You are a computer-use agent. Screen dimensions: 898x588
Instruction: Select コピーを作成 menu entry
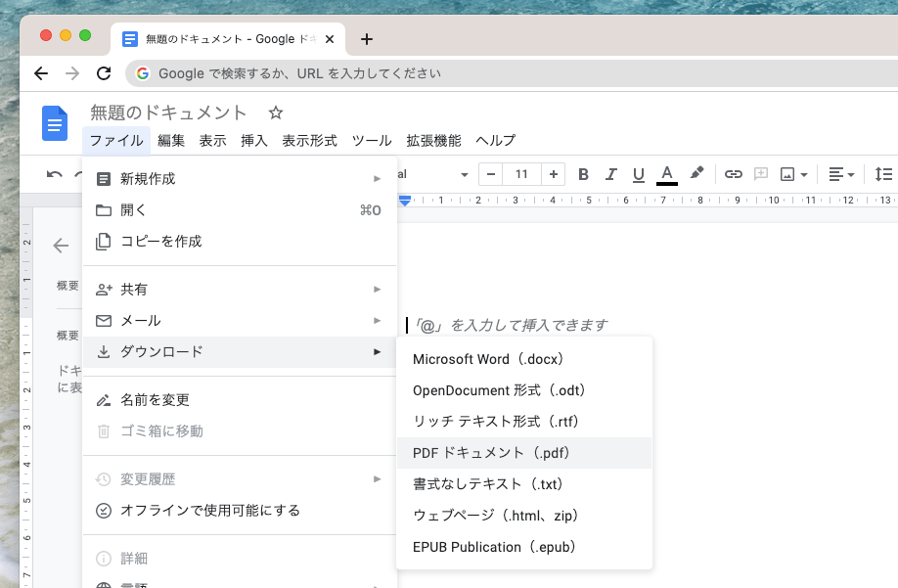coord(240,241)
